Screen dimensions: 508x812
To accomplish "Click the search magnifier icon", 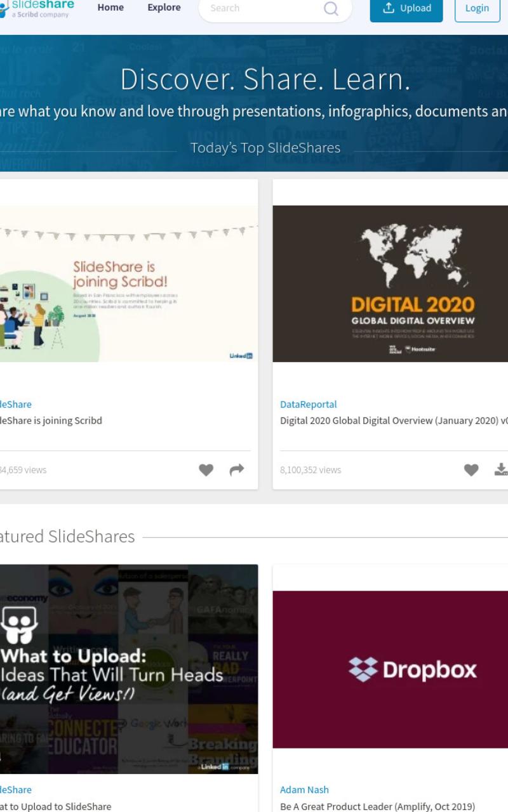I will (x=331, y=8).
